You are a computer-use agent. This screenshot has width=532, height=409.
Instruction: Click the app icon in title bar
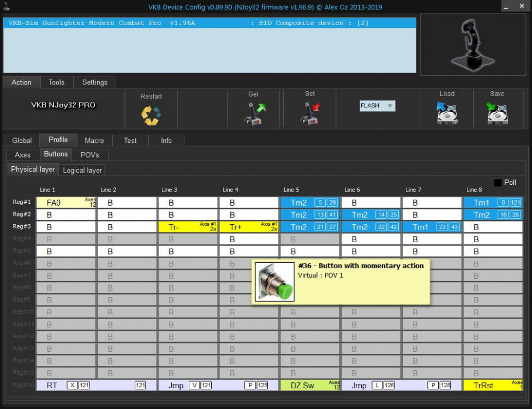pos(7,7)
